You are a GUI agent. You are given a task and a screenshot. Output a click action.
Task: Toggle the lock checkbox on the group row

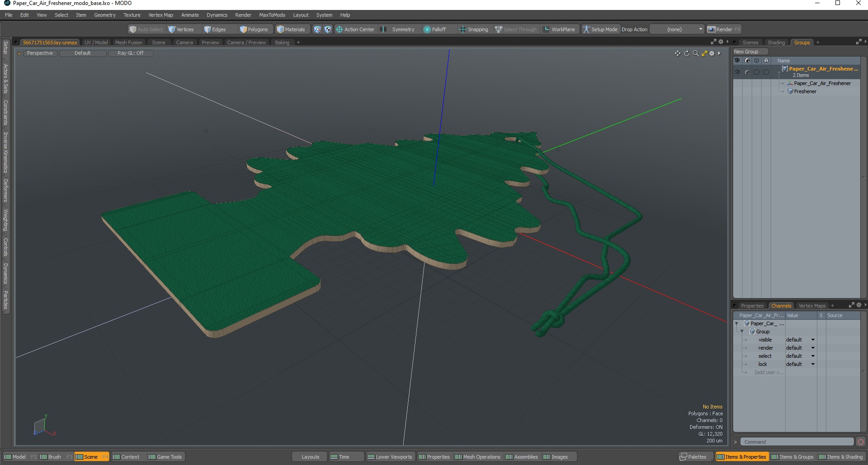766,72
